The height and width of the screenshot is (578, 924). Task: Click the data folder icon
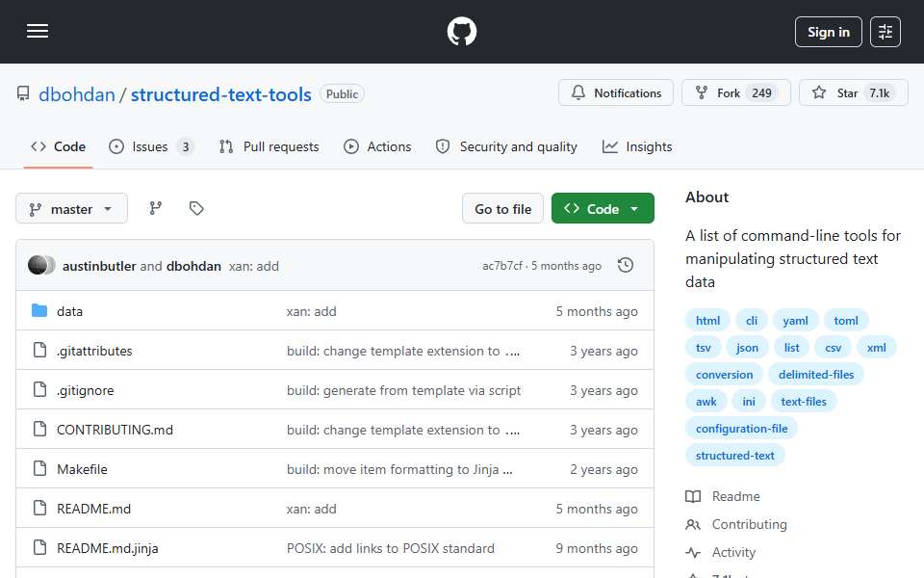(x=39, y=310)
